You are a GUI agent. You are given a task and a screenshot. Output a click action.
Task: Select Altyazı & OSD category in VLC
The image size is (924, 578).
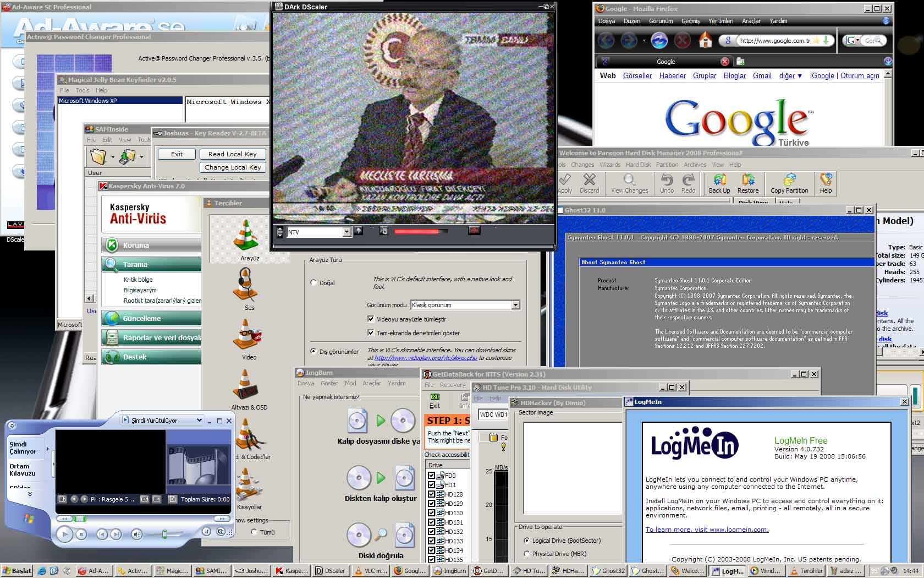click(249, 389)
